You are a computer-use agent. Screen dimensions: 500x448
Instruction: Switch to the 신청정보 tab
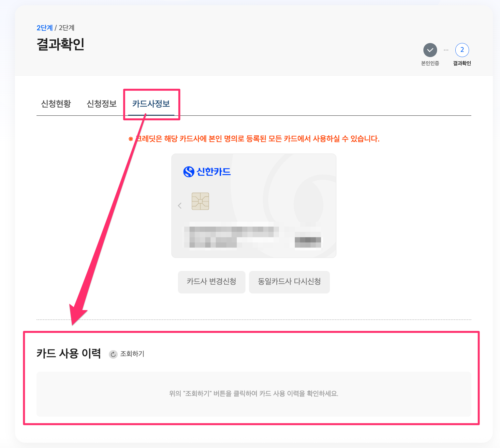[102, 104]
